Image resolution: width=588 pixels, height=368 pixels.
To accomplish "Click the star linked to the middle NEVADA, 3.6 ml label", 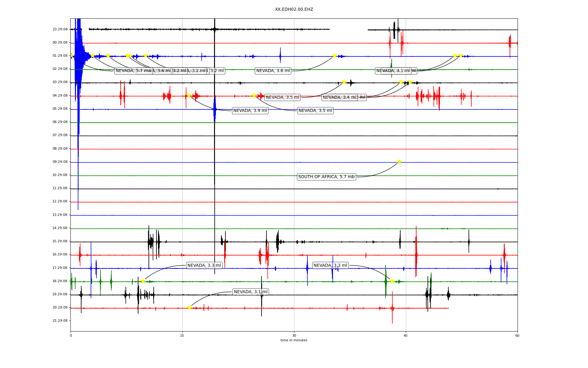I will [x=334, y=56].
